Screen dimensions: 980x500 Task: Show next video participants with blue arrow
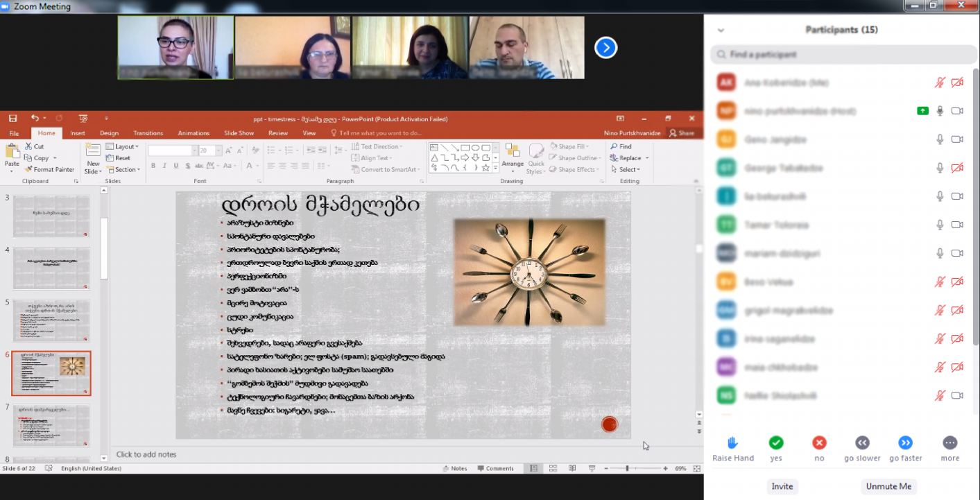605,48
